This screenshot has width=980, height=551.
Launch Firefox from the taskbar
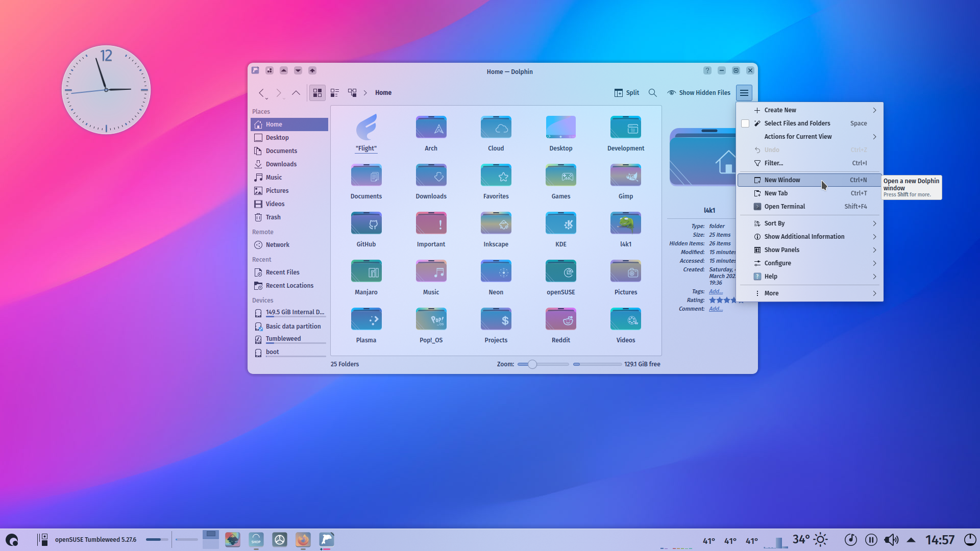303,540
